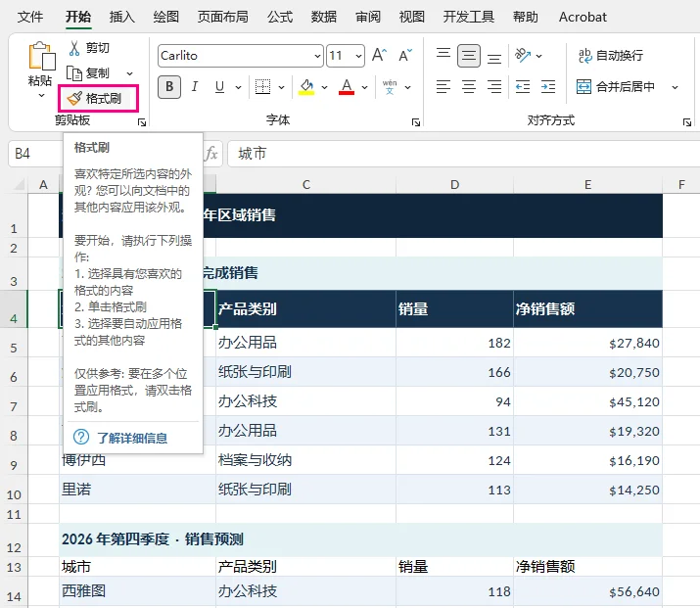The width and height of the screenshot is (700, 608).
Task: Switch to the 绘图 (Draw) tab
Action: point(165,17)
